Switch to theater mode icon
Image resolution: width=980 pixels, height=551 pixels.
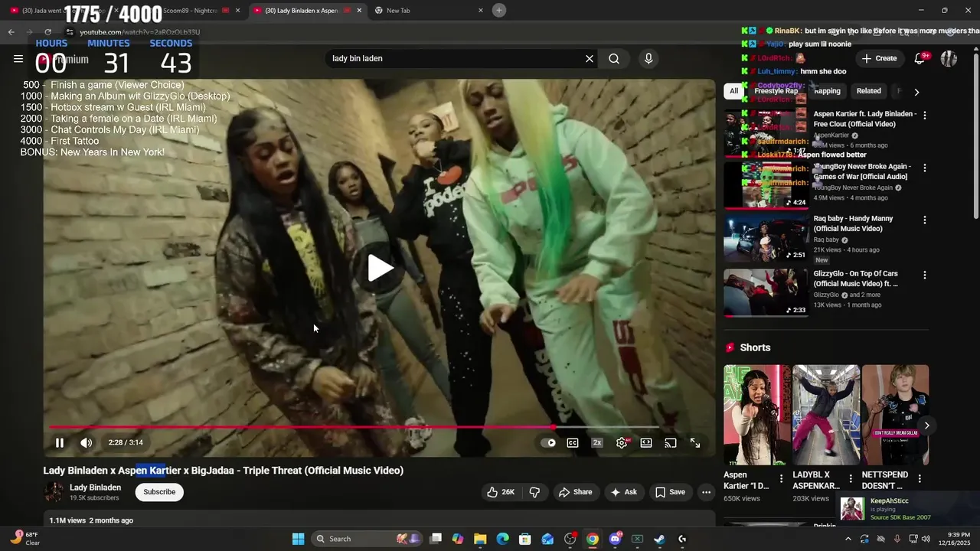[646, 442]
